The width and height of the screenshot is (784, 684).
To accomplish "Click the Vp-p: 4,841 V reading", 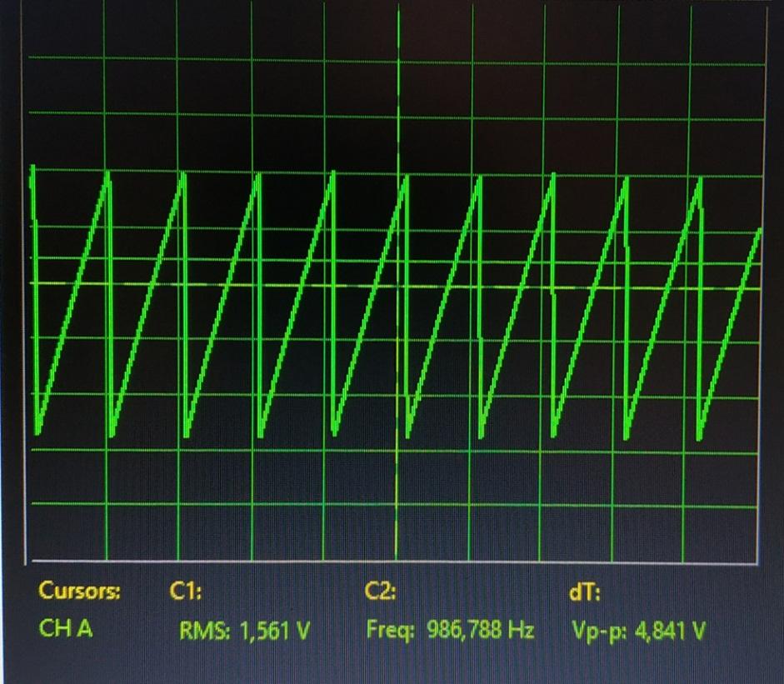I will 638,631.
